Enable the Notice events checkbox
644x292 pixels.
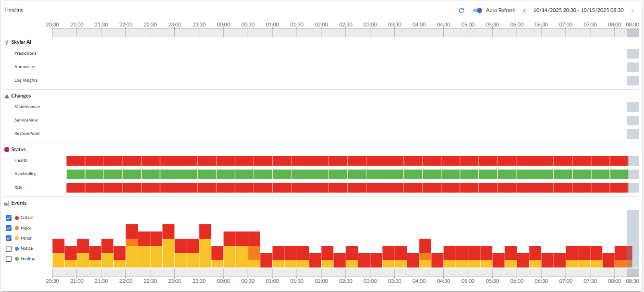point(9,249)
